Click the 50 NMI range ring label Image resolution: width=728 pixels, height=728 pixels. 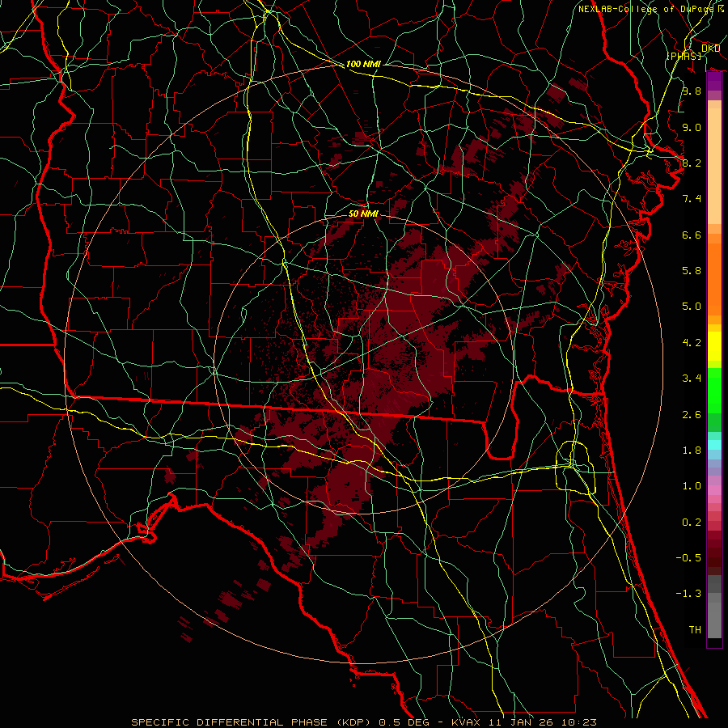(363, 214)
